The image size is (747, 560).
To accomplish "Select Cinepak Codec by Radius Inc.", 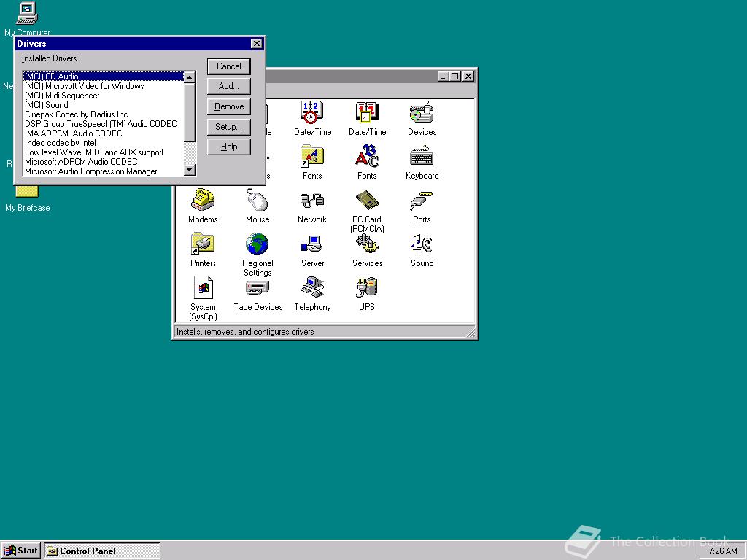I will pyautogui.click(x=104, y=114).
